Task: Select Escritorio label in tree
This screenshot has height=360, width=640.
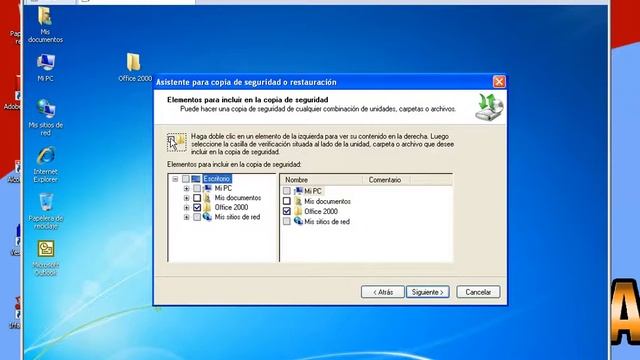Action: [x=217, y=179]
